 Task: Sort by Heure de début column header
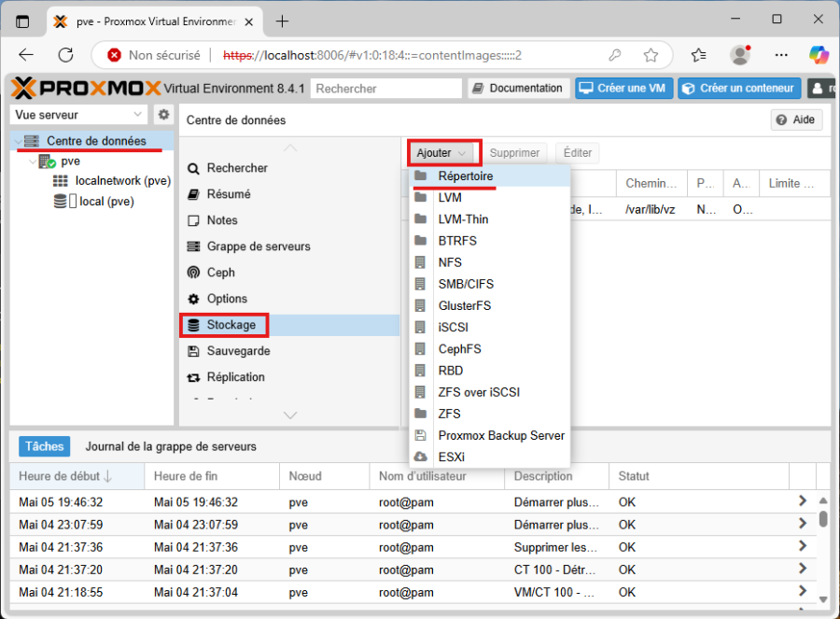pyautogui.click(x=77, y=476)
